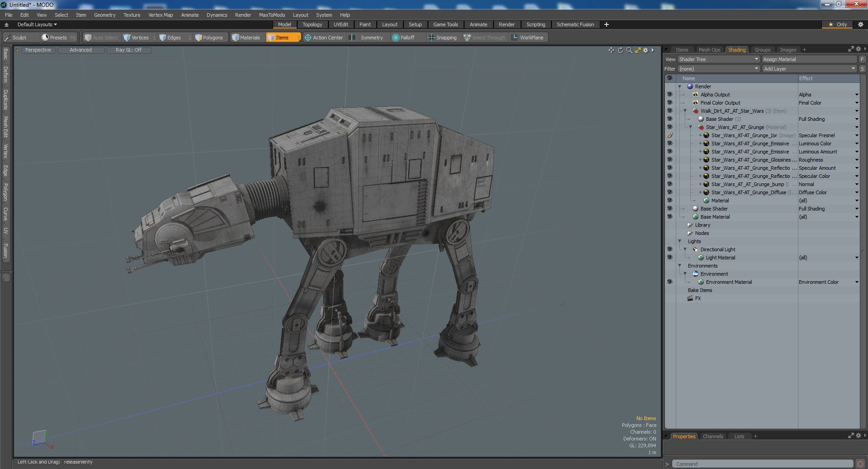
Task: Add a new tab next to Lists
Action: [x=755, y=436]
